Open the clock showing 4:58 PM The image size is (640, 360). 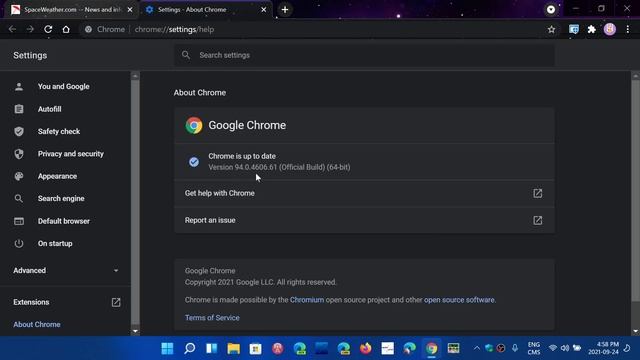point(603,348)
